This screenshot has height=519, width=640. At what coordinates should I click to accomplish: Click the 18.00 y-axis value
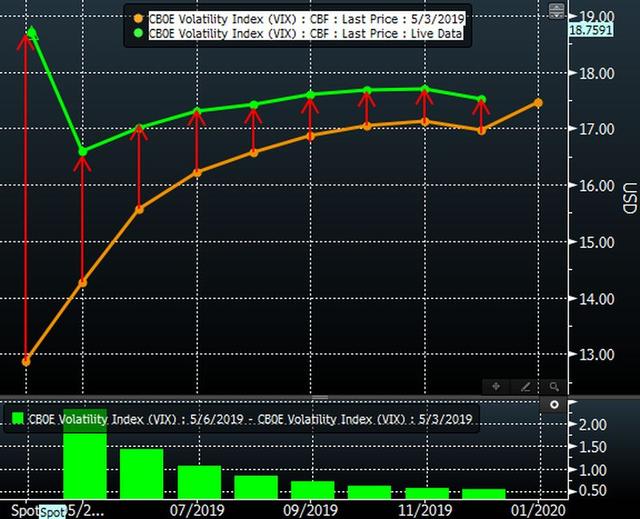tap(597, 73)
